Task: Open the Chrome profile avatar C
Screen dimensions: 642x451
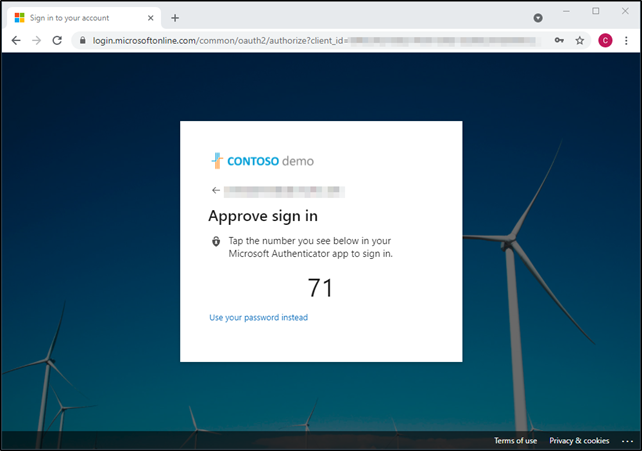Action: point(605,40)
